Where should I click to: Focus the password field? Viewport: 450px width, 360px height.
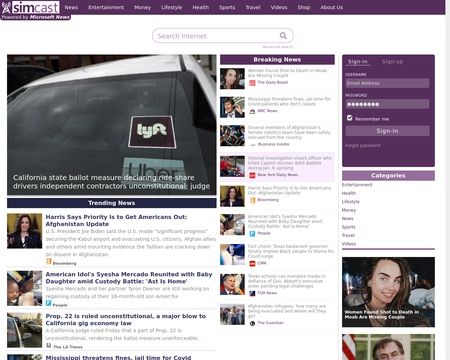click(387, 104)
